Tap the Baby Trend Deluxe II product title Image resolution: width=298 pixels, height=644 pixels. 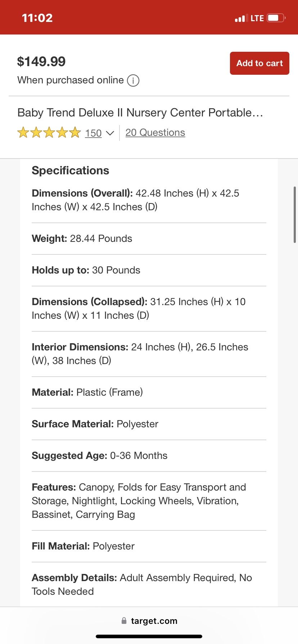140,113
